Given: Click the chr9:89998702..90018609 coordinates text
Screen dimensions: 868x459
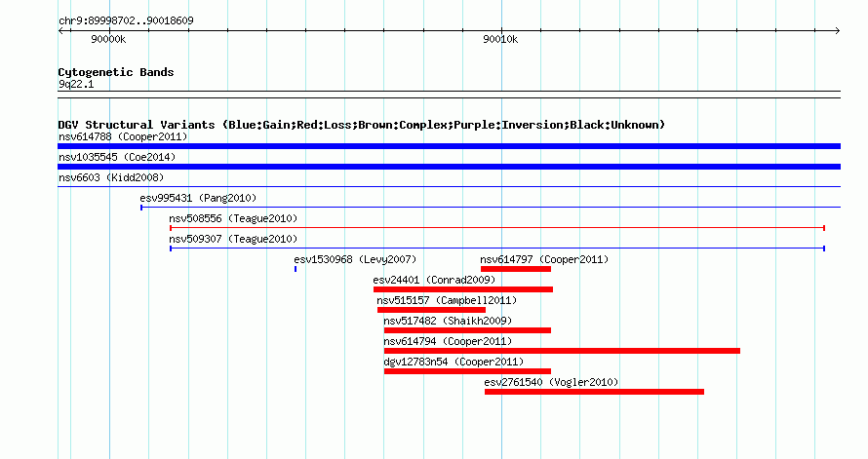Looking at the screenshot, I should pyautogui.click(x=126, y=20).
